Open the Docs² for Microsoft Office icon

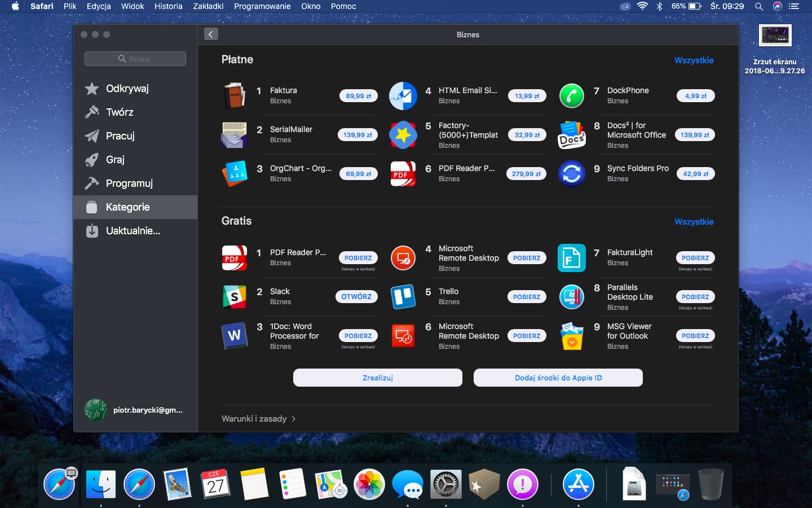[x=572, y=135]
